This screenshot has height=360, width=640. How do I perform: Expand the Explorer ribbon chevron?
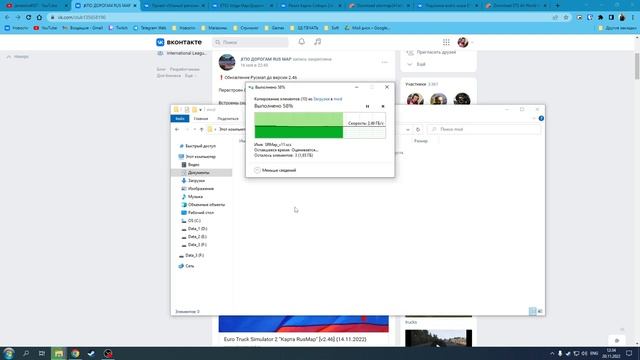[x=534, y=118]
